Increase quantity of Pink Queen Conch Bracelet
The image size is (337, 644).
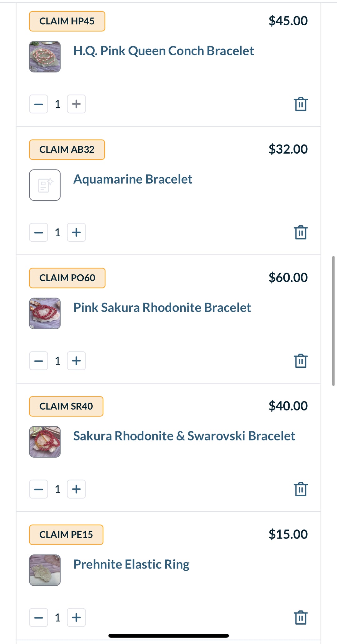coord(76,104)
